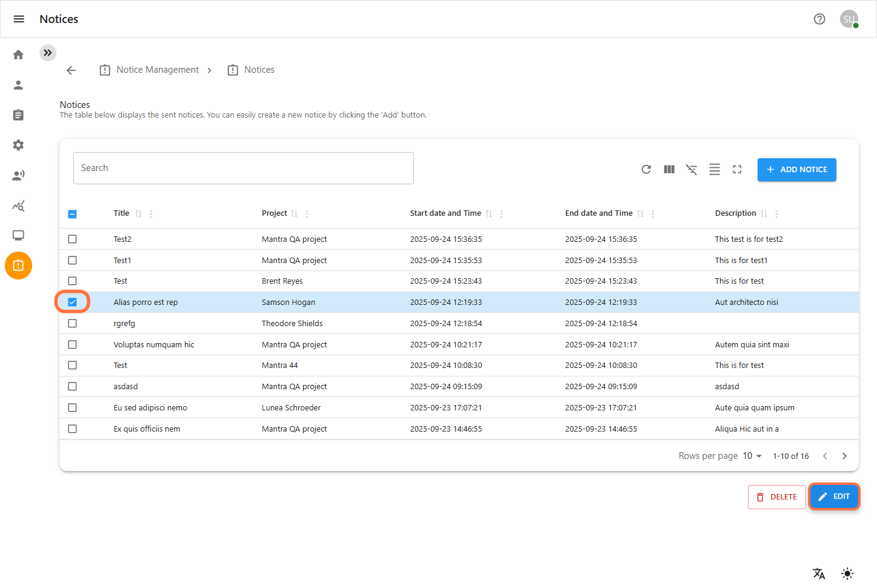Open Title column options menu
The width and height of the screenshot is (877, 588).
coord(151,214)
